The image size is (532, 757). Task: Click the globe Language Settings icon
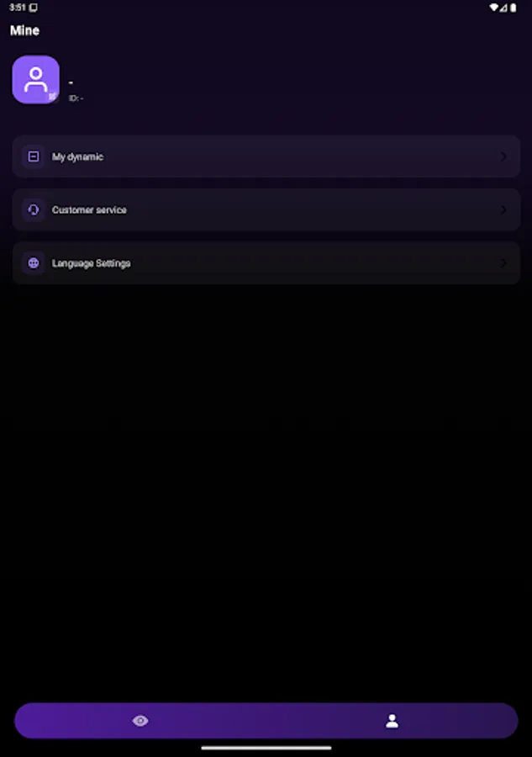coord(34,262)
